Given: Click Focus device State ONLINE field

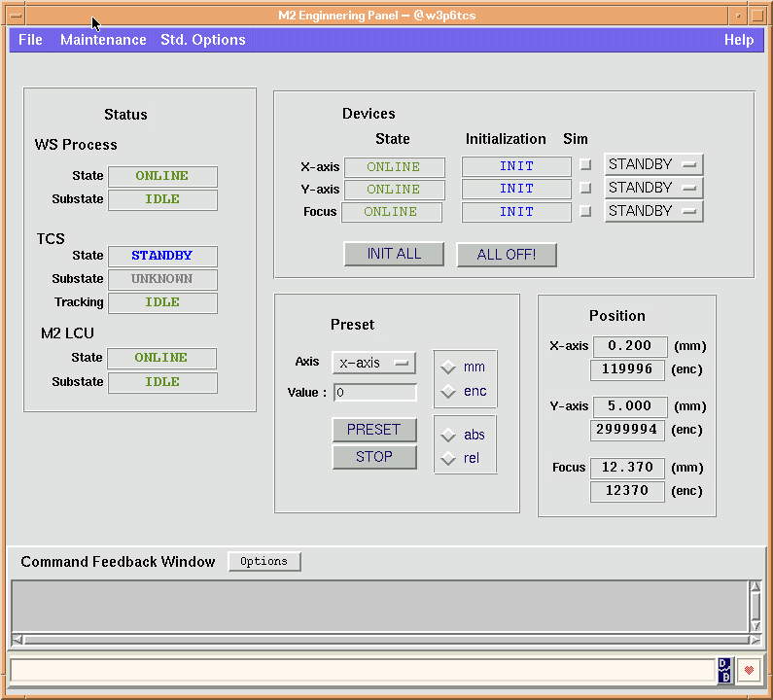Looking at the screenshot, I should pos(392,213).
